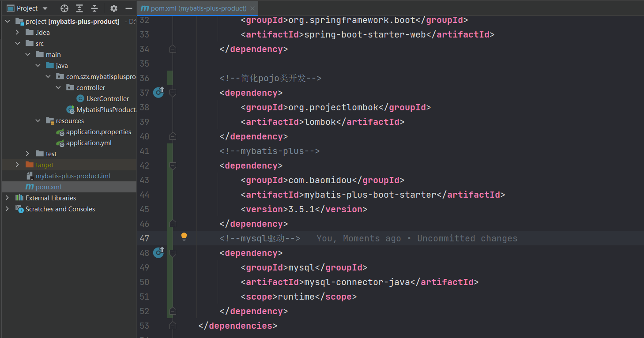Collapse the java folder

(38, 65)
